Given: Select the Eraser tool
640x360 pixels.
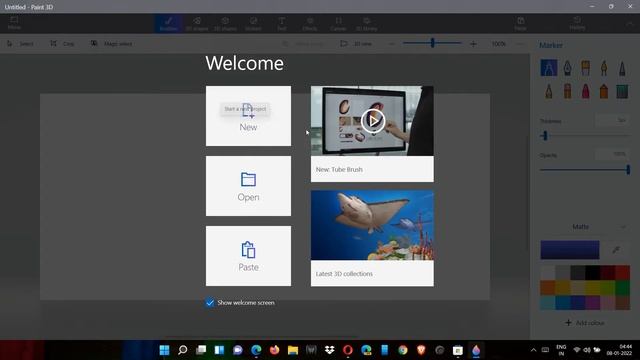Looking at the screenshot, I should coord(567,91).
